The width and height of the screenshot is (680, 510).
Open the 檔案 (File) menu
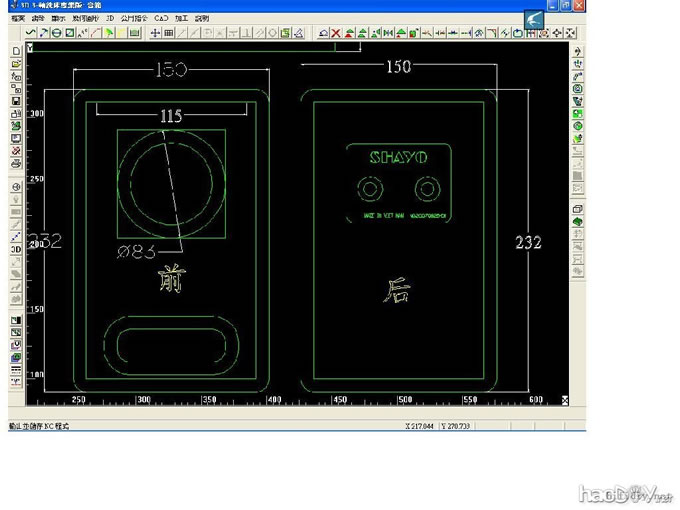coord(18,19)
